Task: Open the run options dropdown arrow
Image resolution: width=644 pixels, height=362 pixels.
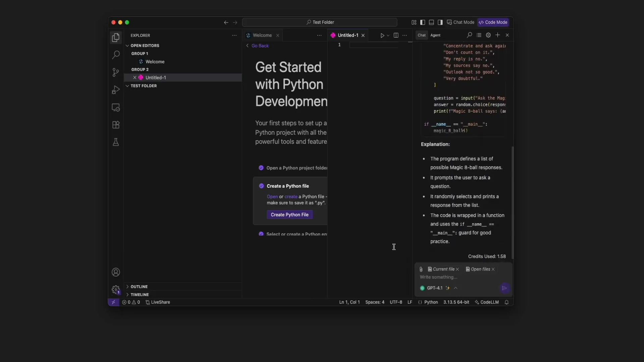Action: pyautogui.click(x=388, y=36)
